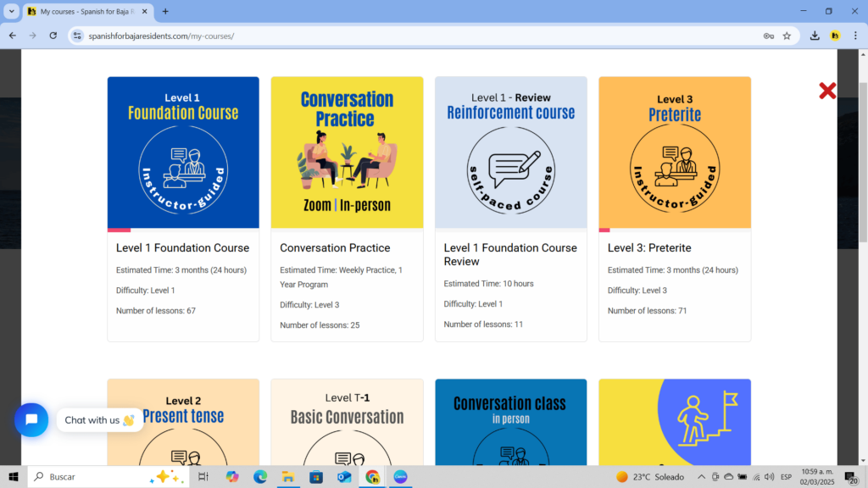Open Conversation class in person thumbnail

coord(511,422)
